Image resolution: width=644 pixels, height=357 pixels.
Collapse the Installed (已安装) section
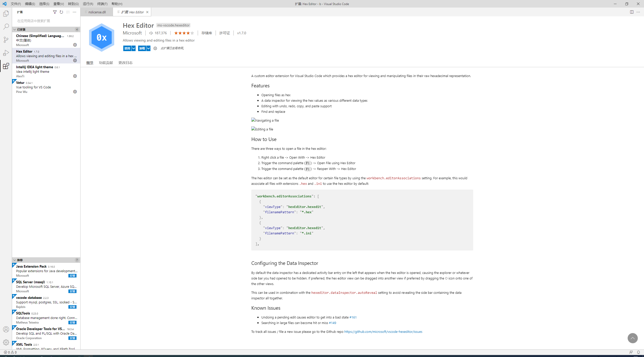[46, 29]
